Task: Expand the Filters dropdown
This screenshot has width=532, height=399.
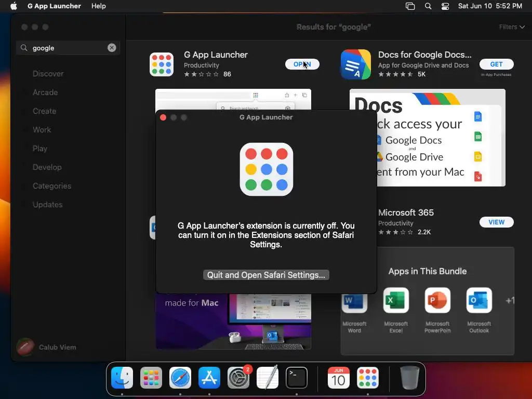Action: click(512, 27)
